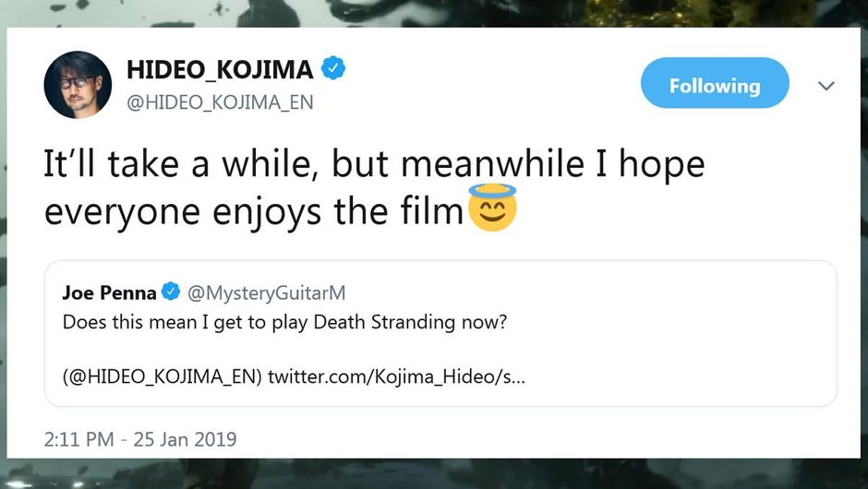Click the "everyone enjoys the film" text
The width and height of the screenshot is (868, 489).
click(x=254, y=211)
